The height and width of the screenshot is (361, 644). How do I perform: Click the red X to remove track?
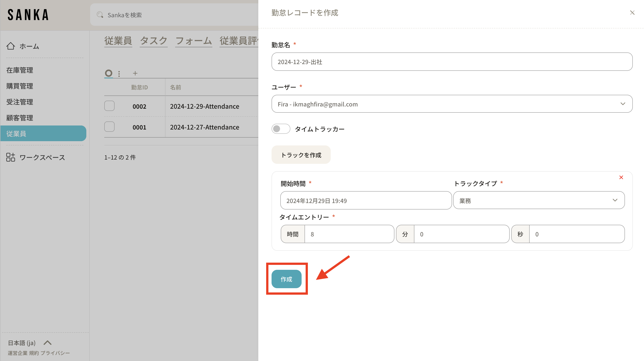point(621,177)
